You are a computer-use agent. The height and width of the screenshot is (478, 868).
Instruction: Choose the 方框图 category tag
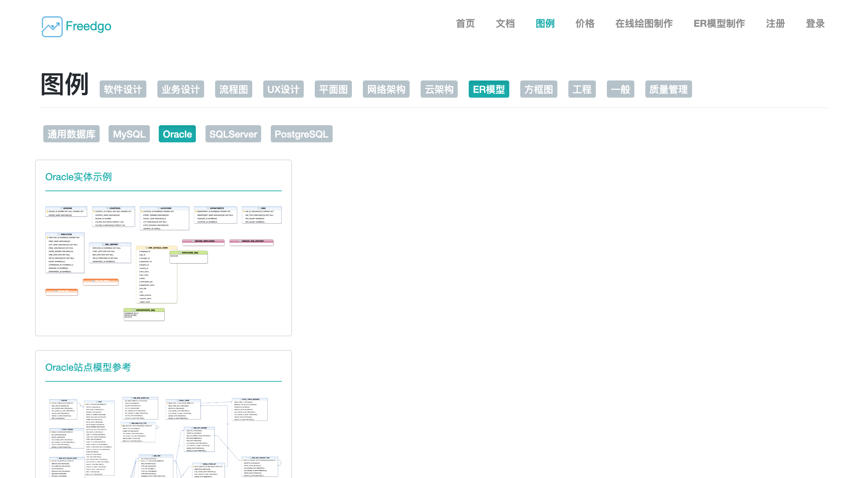tap(539, 89)
